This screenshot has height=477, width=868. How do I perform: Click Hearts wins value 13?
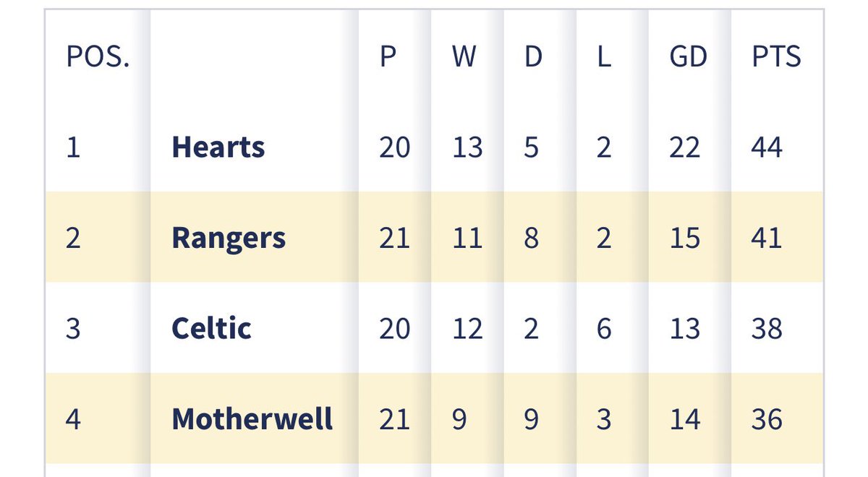pos(467,147)
